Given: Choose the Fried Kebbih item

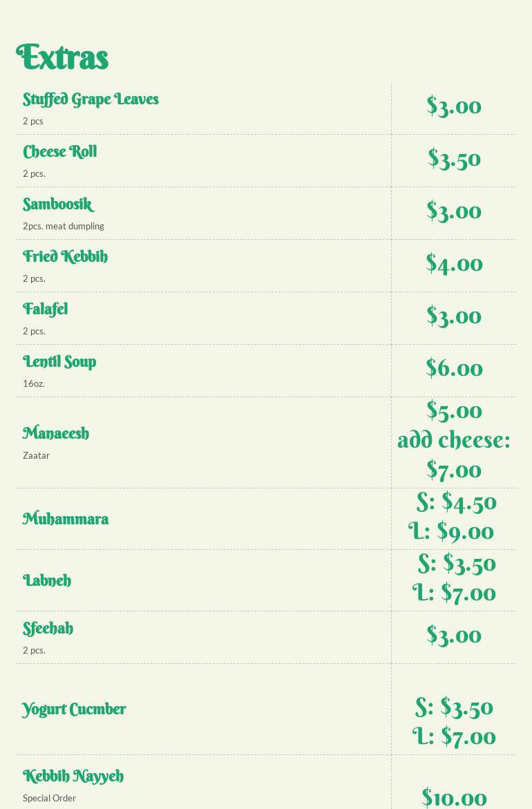Looking at the screenshot, I should pos(65,256).
